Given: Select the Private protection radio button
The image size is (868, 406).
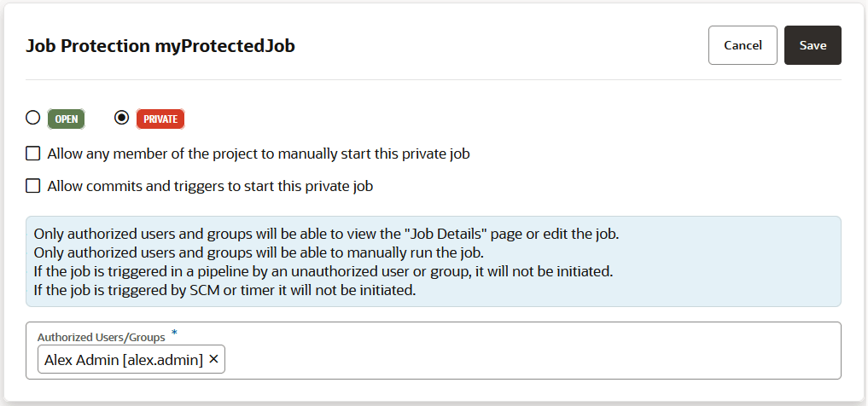Looking at the screenshot, I should [122, 119].
